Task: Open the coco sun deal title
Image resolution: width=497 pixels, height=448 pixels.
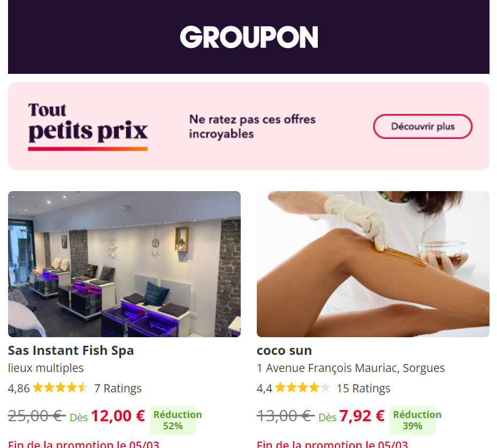Action: click(284, 351)
